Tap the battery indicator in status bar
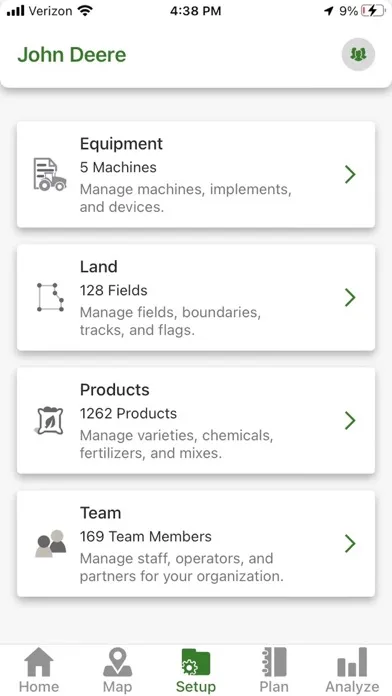 coord(373,11)
